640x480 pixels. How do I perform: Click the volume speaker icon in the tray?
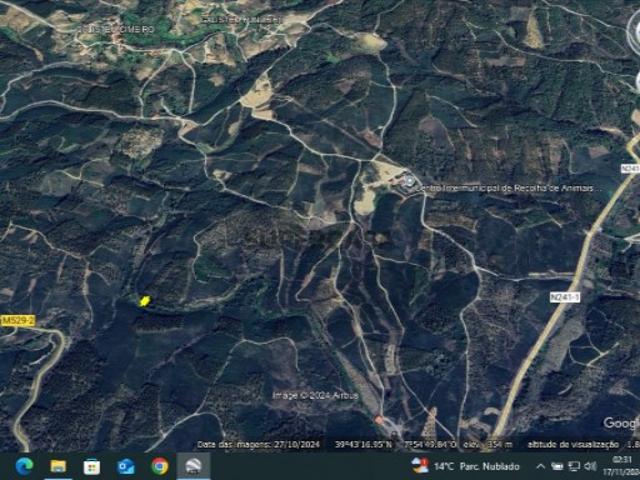[590, 466]
